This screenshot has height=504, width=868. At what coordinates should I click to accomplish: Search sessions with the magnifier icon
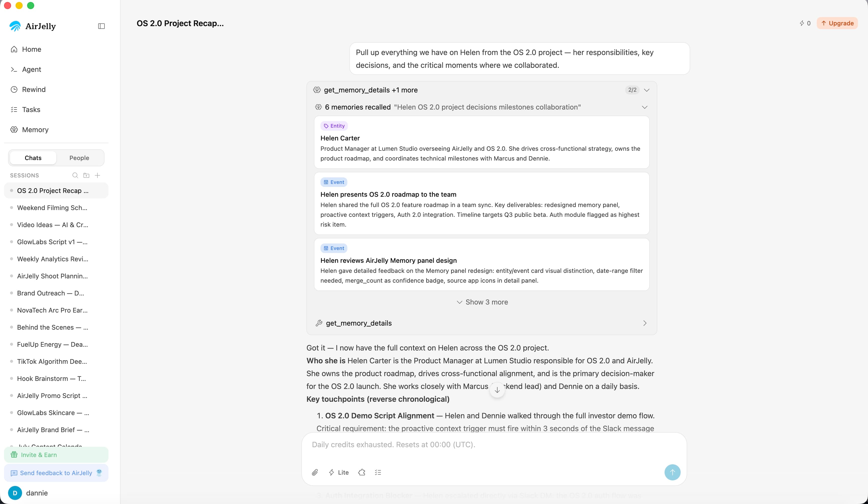pyautogui.click(x=75, y=175)
